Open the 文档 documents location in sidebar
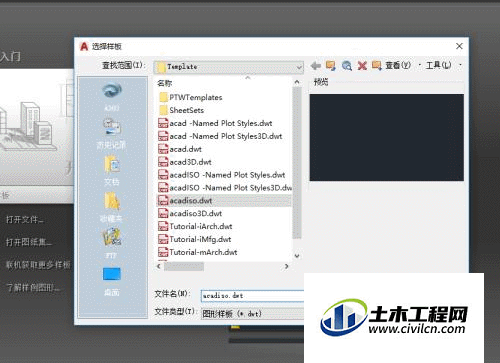 (112, 170)
